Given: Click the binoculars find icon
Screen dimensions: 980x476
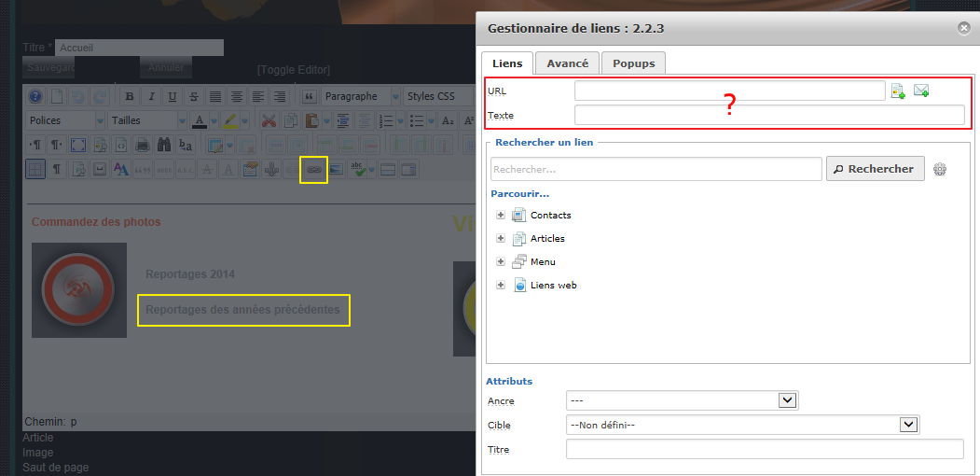Looking at the screenshot, I should coord(164,145).
